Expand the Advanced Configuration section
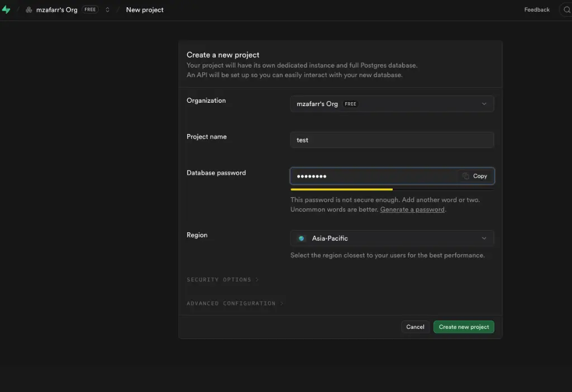The image size is (572, 392). 235,304
